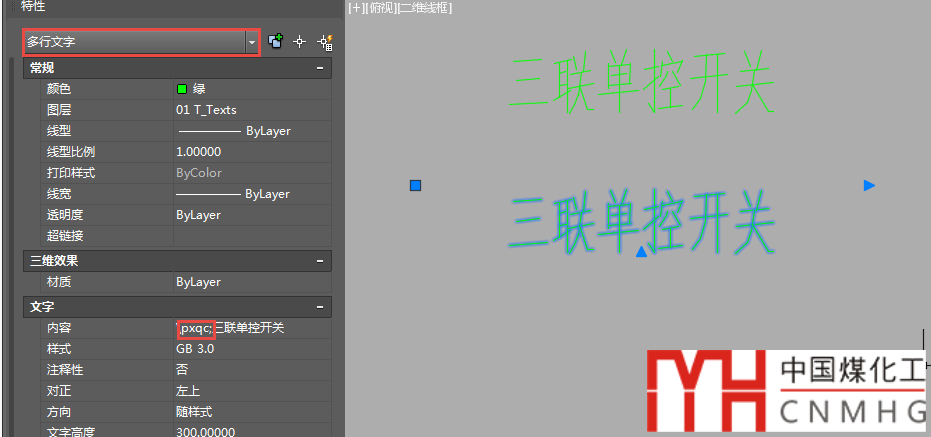The image size is (931, 437).
Task: Click the blue square grip left of the text
Action: click(416, 185)
